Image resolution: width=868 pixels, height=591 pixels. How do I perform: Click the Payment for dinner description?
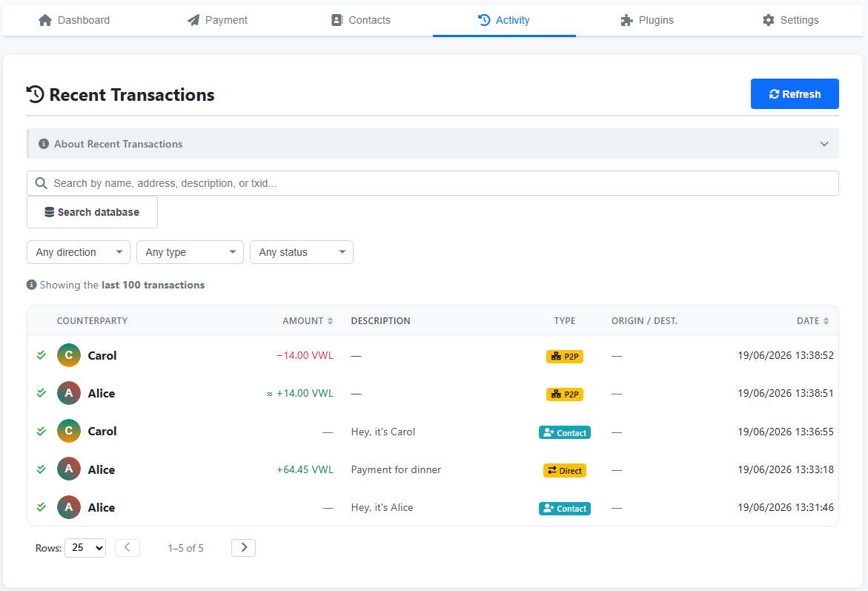point(396,469)
